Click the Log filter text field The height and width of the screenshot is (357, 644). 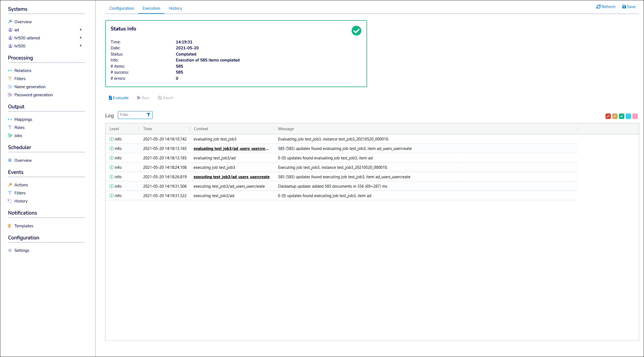tap(132, 115)
